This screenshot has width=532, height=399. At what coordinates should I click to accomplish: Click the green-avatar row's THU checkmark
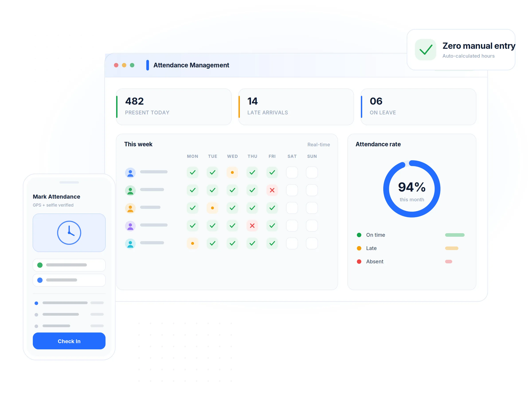[252, 190]
